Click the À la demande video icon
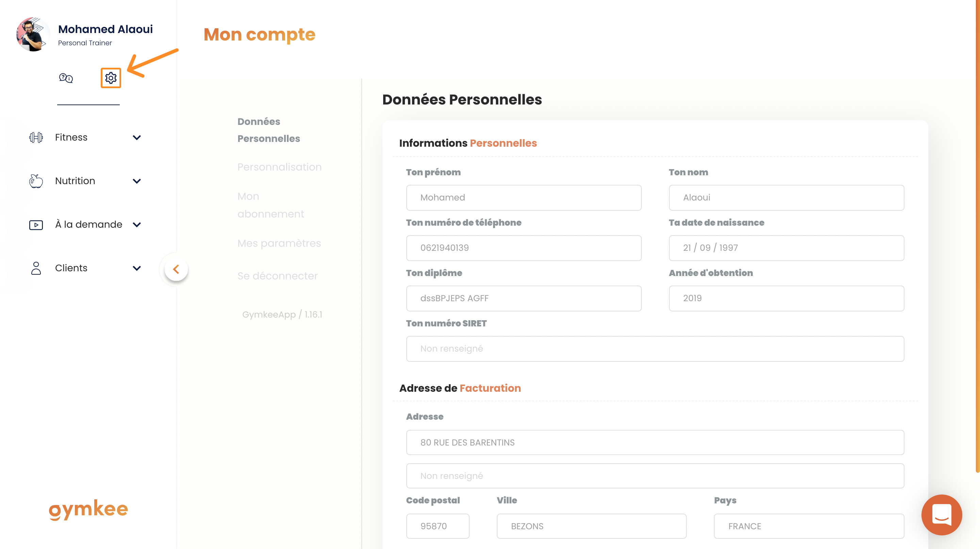This screenshot has height=549, width=980. (36, 225)
